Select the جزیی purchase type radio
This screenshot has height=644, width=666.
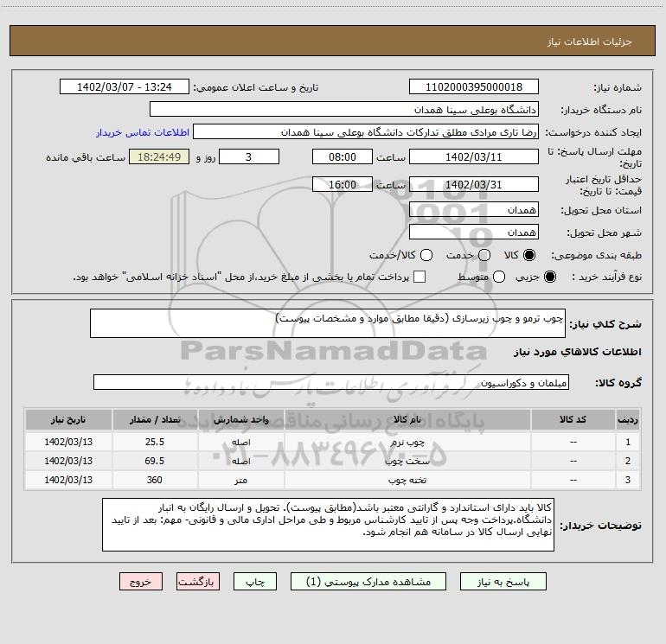click(550, 277)
